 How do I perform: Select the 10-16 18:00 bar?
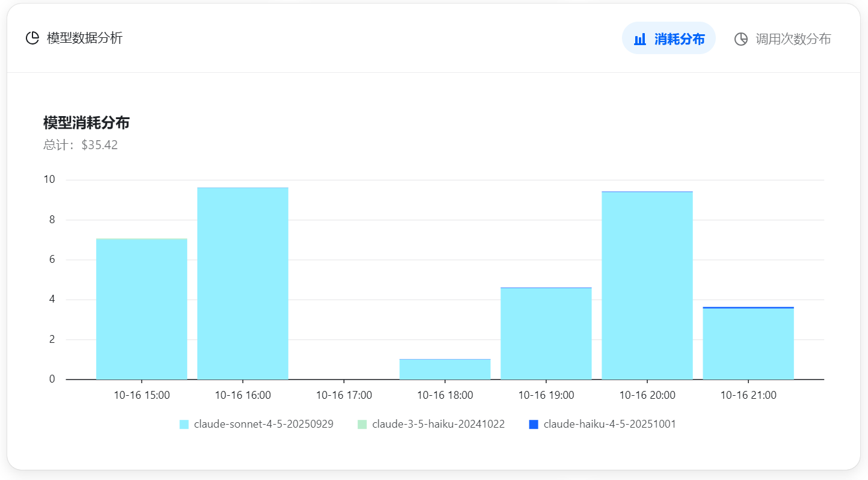point(445,369)
